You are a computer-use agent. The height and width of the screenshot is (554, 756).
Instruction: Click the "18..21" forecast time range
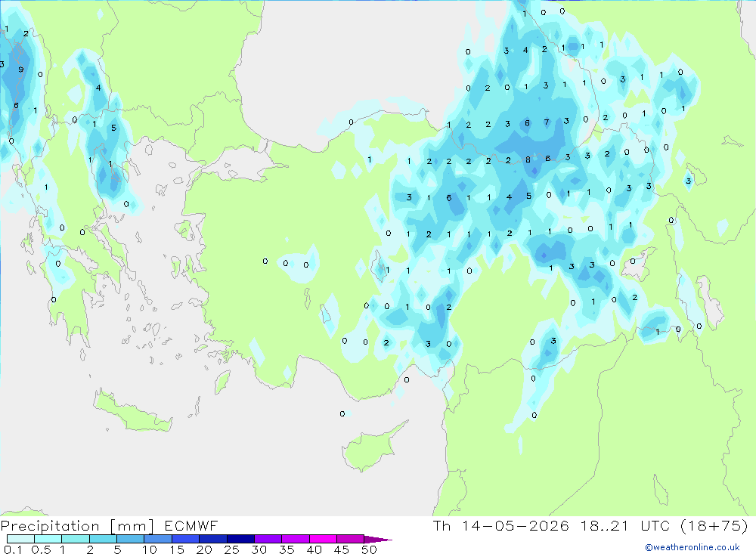(605, 525)
